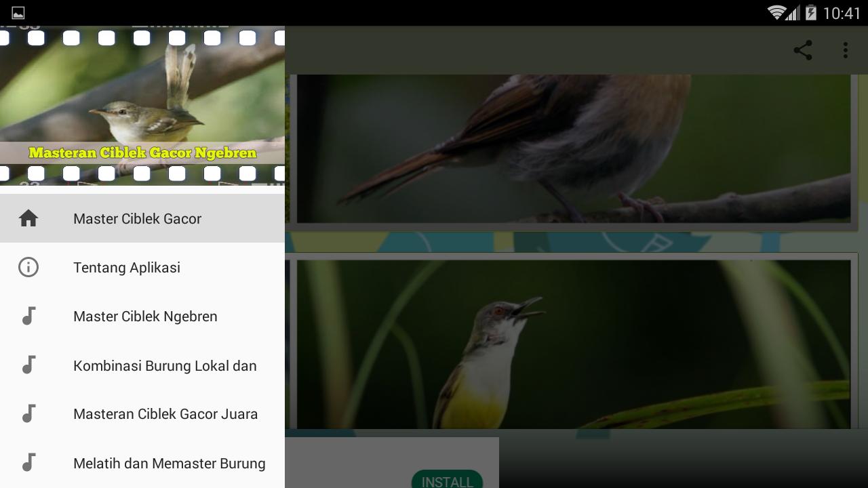This screenshot has height=488, width=868.
Task: Tap the info icon beside Tentang Aplikasi
Action: click(x=28, y=267)
